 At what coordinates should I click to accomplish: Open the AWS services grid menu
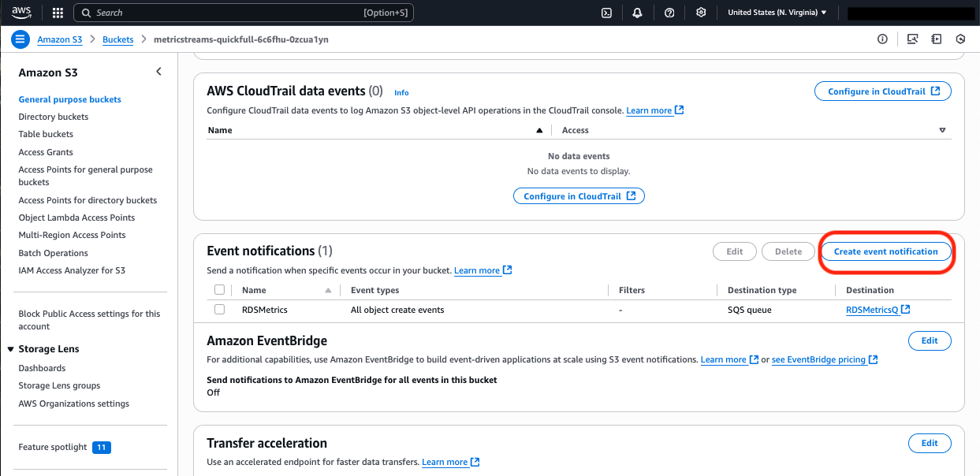[58, 13]
